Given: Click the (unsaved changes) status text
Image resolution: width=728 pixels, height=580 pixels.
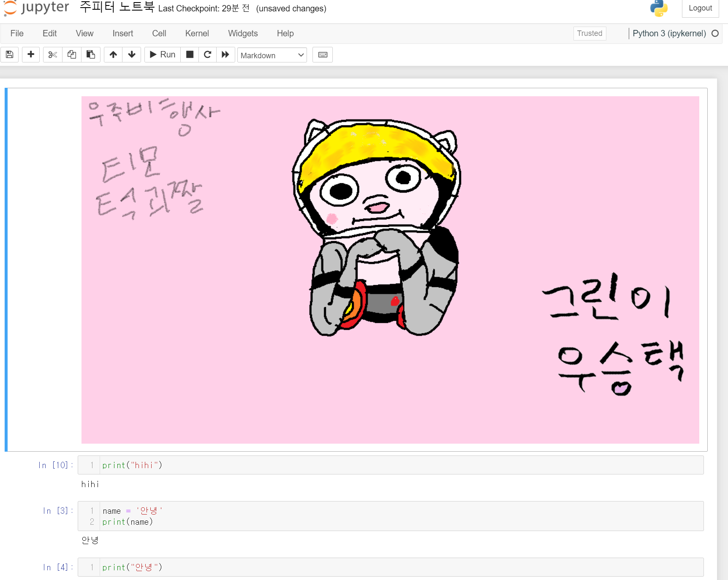Looking at the screenshot, I should pos(291,8).
